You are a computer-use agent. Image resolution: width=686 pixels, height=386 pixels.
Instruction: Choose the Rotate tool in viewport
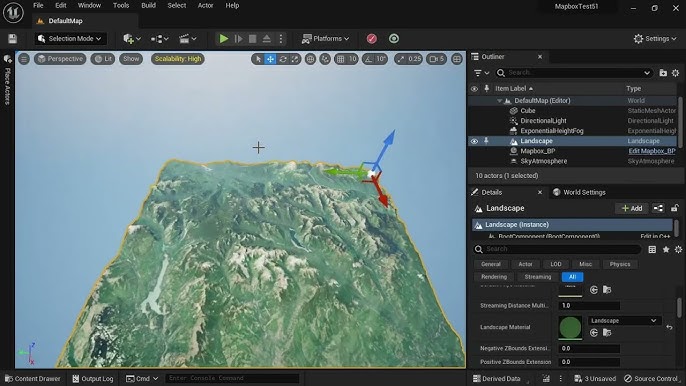(283, 59)
